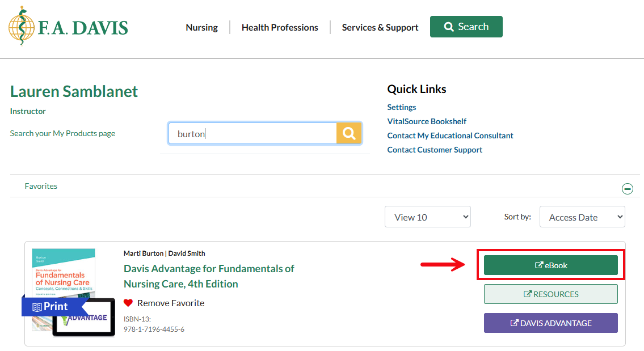Click the green eBook button
This screenshot has height=351, width=644.
click(x=551, y=265)
